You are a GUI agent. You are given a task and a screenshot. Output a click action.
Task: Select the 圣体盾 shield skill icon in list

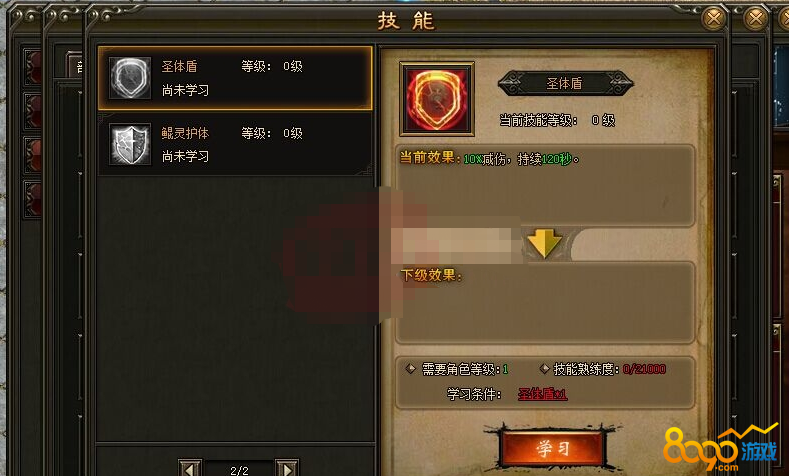click(130, 77)
